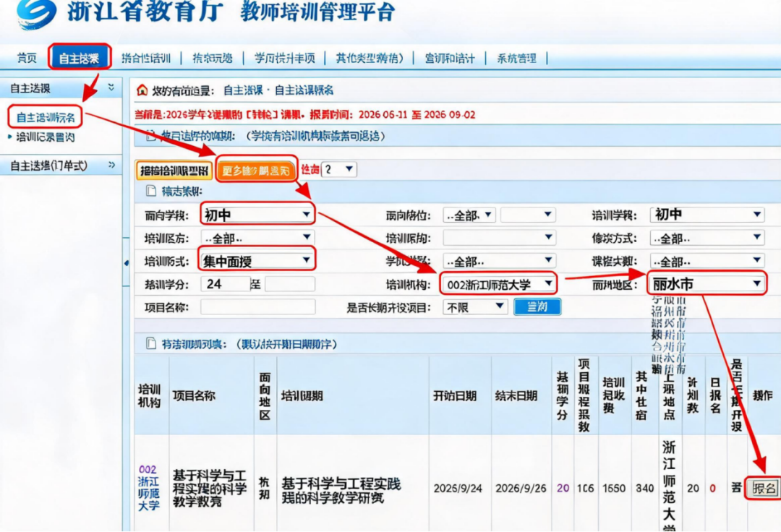The width and height of the screenshot is (781, 532).
Task: Switch to the highlighted 自主选课 tab
Action: click(x=80, y=58)
